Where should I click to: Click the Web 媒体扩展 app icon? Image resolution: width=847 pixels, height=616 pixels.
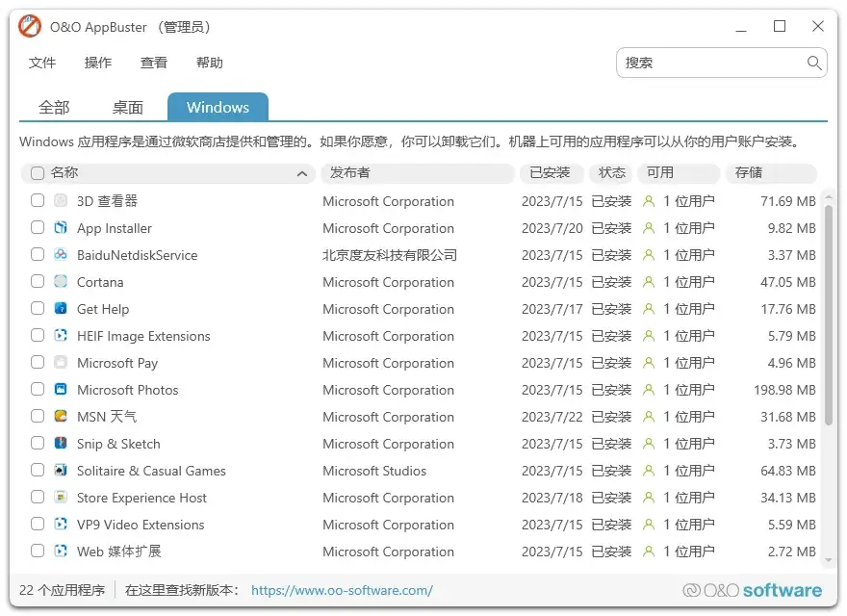(61, 552)
